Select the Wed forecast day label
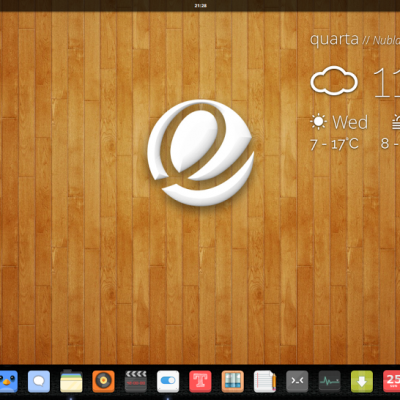 coord(350,122)
